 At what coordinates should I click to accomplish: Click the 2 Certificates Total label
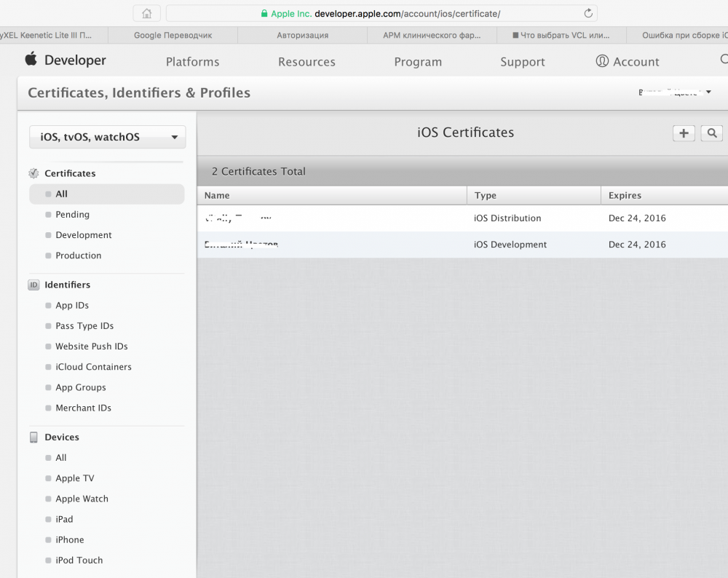pyautogui.click(x=258, y=171)
